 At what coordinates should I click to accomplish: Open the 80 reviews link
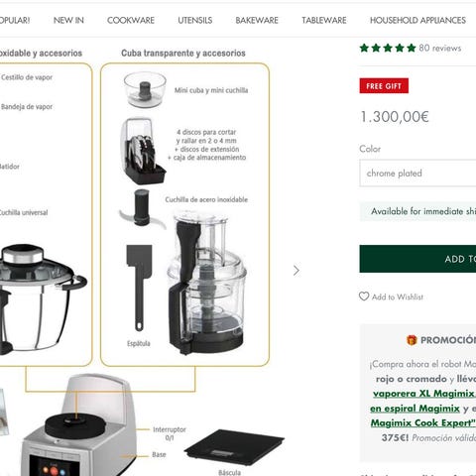(x=439, y=48)
